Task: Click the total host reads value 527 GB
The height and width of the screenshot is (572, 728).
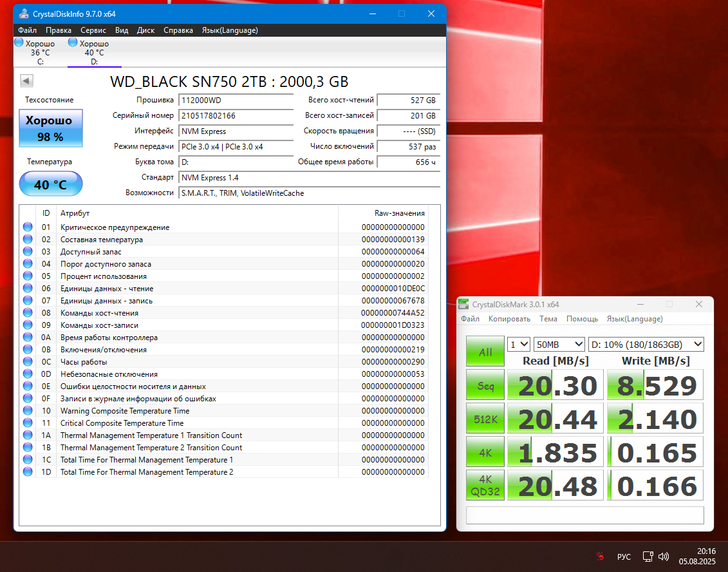Action: (409, 100)
